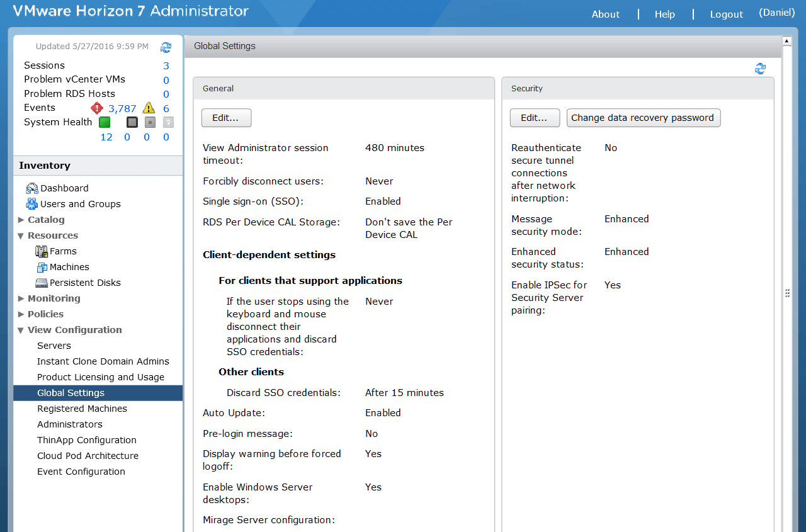Viewport: 806px width, 532px height.
Task: Click the unknown status question mark icon
Action: pos(168,122)
